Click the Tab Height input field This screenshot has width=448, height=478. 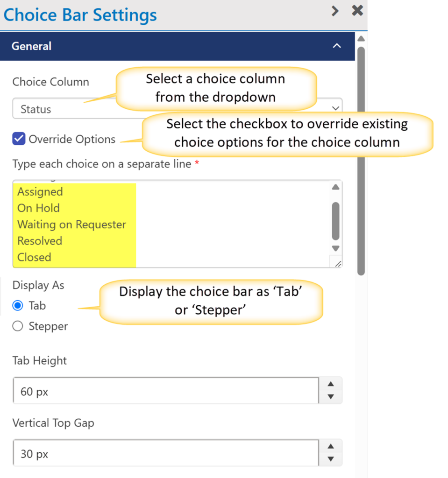point(166,391)
